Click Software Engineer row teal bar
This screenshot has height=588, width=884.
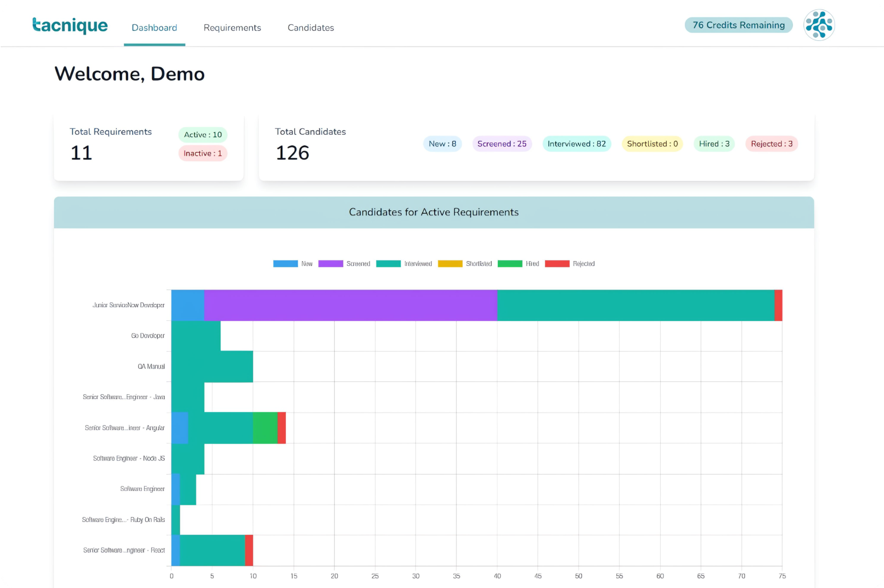188,489
